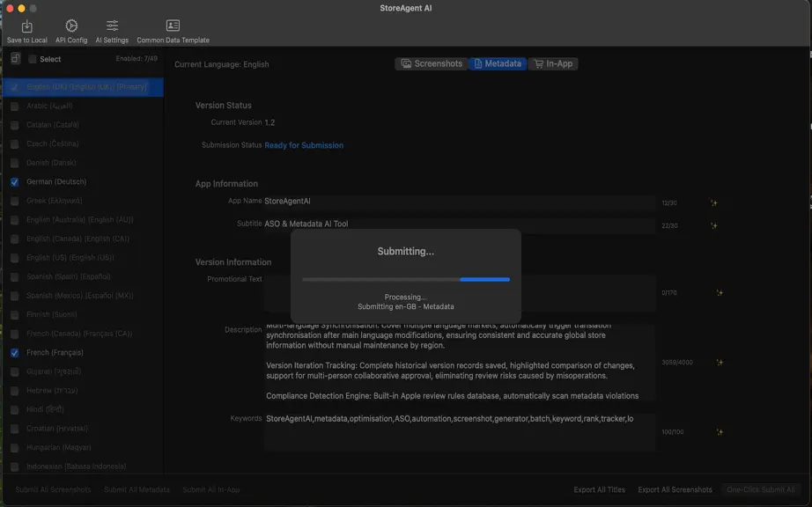This screenshot has height=507, width=812.
Task: Select the English (UK) primary language row
Action: 83,87
